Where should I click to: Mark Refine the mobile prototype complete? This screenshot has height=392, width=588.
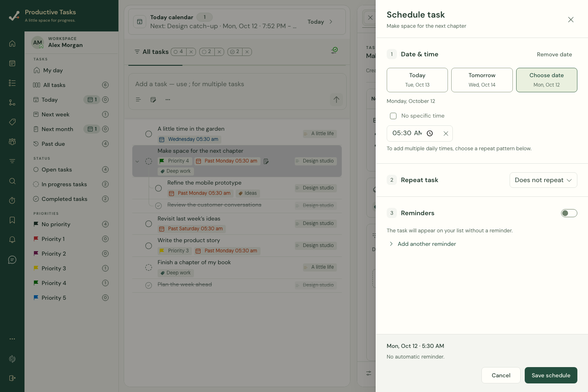pyautogui.click(x=158, y=188)
